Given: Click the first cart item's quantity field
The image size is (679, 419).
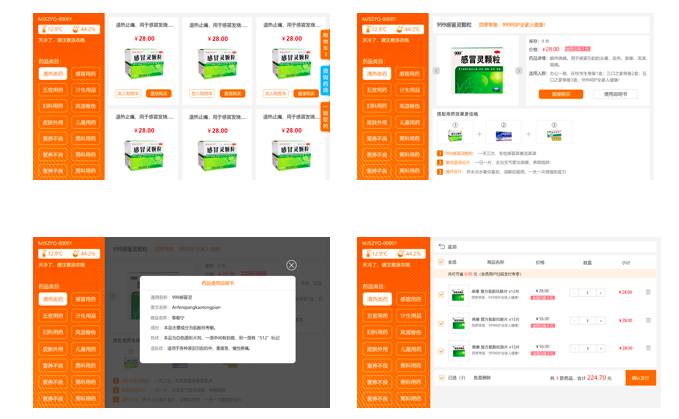Looking at the screenshot, I should [587, 293].
